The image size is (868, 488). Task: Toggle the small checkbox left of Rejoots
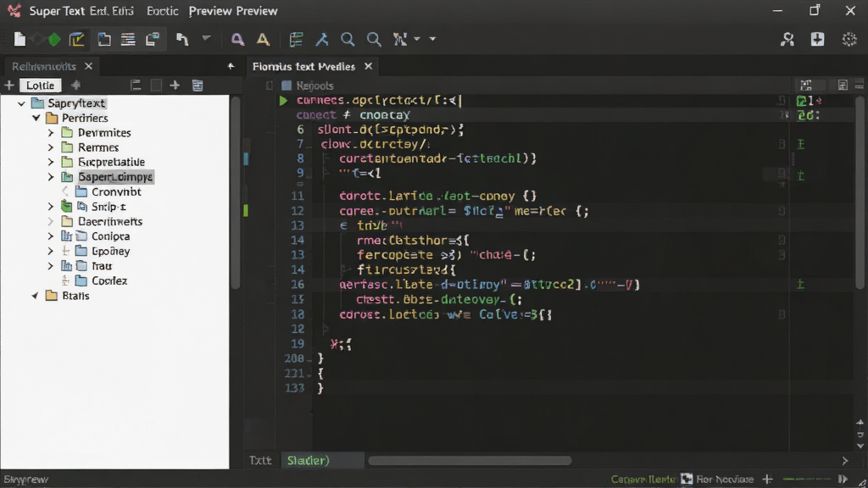click(270, 86)
